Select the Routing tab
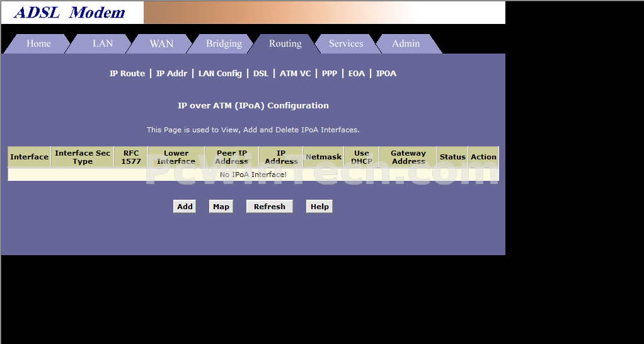The image size is (644, 344). [285, 43]
